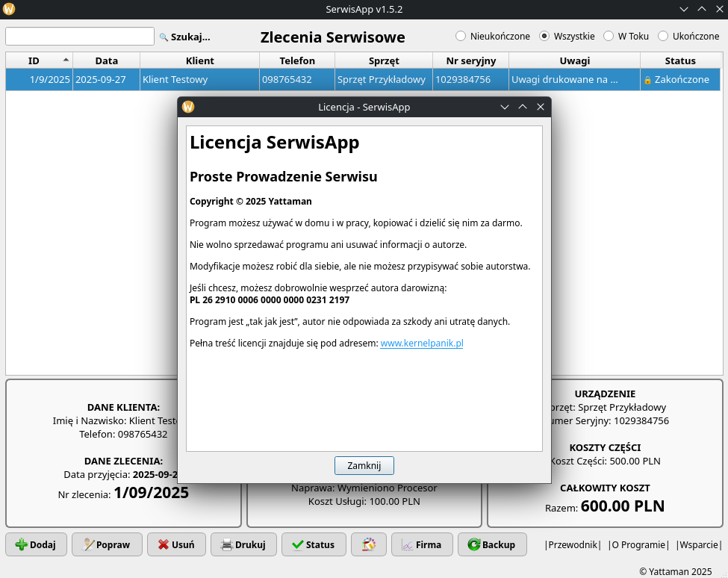Select the Wszystkie radio option
Image resolution: width=728 pixels, height=578 pixels.
[544, 36]
